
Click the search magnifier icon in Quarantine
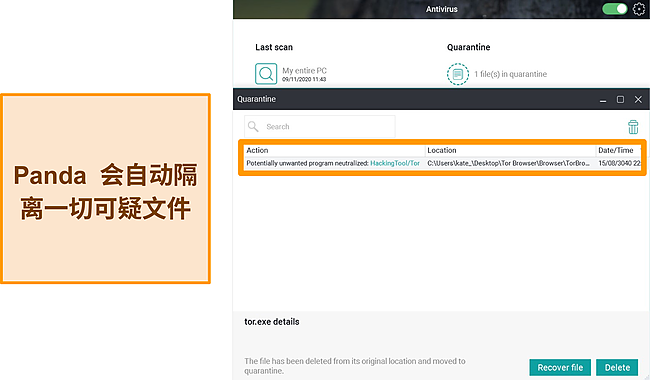(253, 126)
